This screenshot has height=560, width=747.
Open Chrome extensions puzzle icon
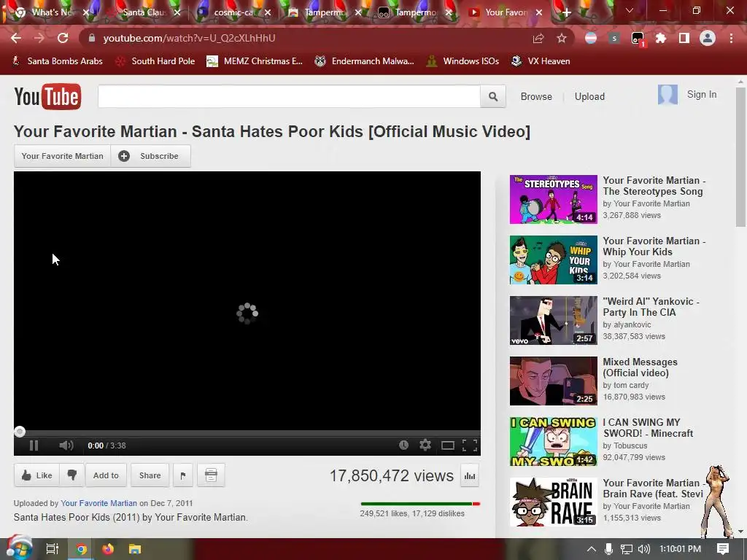[661, 38]
